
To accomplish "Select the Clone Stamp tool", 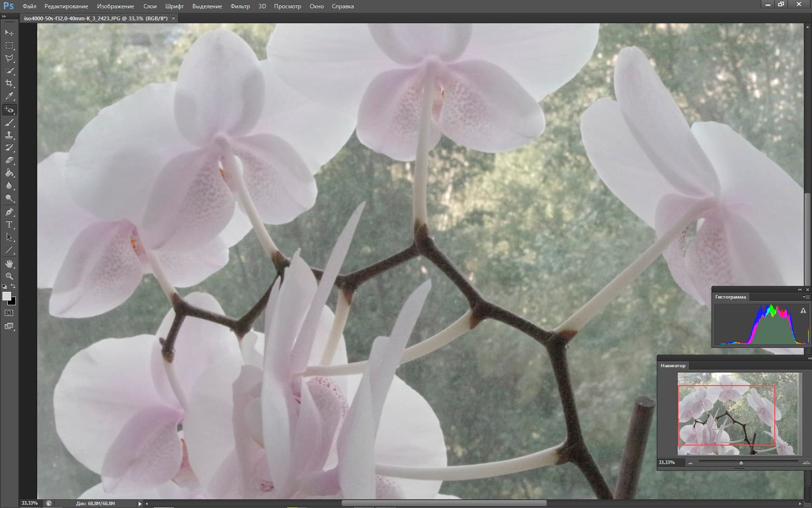I will click(x=9, y=135).
